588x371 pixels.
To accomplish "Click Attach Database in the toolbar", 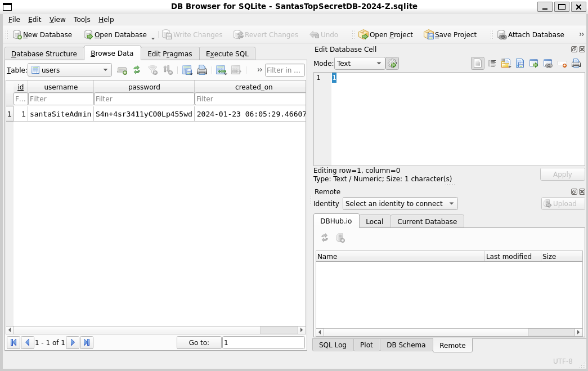I will [531, 34].
